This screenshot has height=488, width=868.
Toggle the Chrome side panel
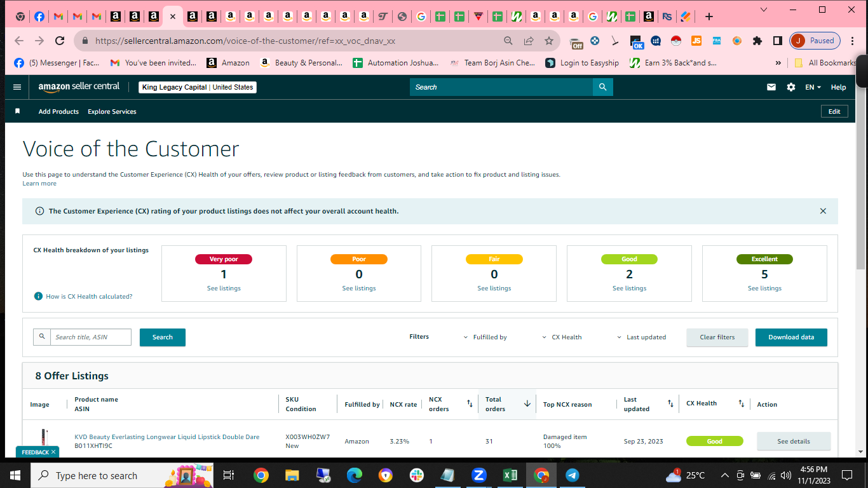[777, 41]
